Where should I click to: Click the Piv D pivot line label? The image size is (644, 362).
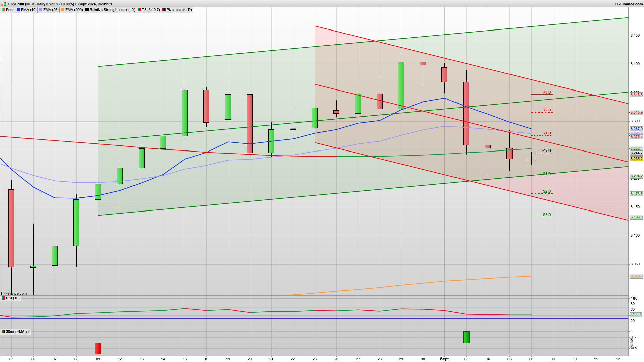(547, 150)
